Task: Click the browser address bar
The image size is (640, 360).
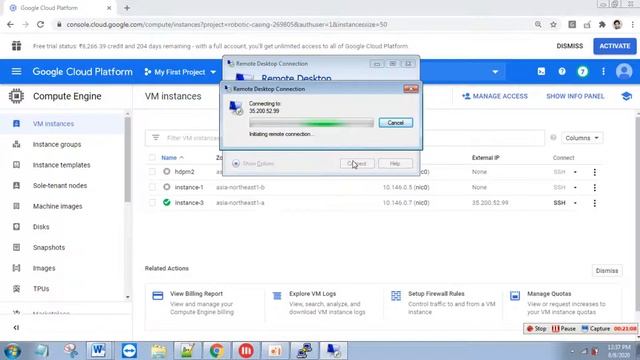Action: tap(294, 24)
